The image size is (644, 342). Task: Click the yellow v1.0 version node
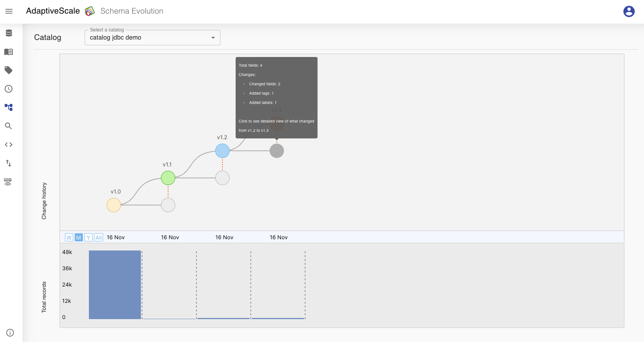[114, 205]
